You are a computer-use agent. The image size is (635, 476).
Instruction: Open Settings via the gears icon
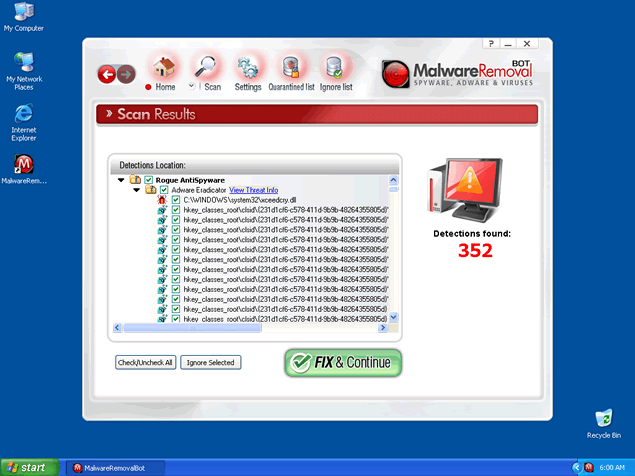tap(247, 69)
